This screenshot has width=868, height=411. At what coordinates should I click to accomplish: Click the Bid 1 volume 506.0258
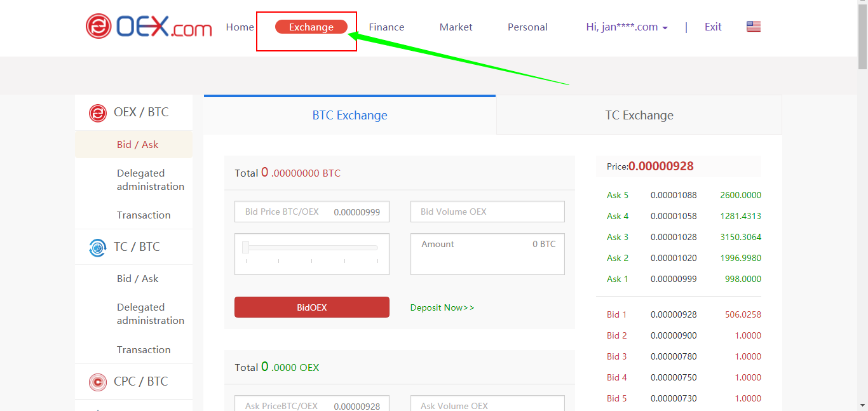pyautogui.click(x=743, y=314)
